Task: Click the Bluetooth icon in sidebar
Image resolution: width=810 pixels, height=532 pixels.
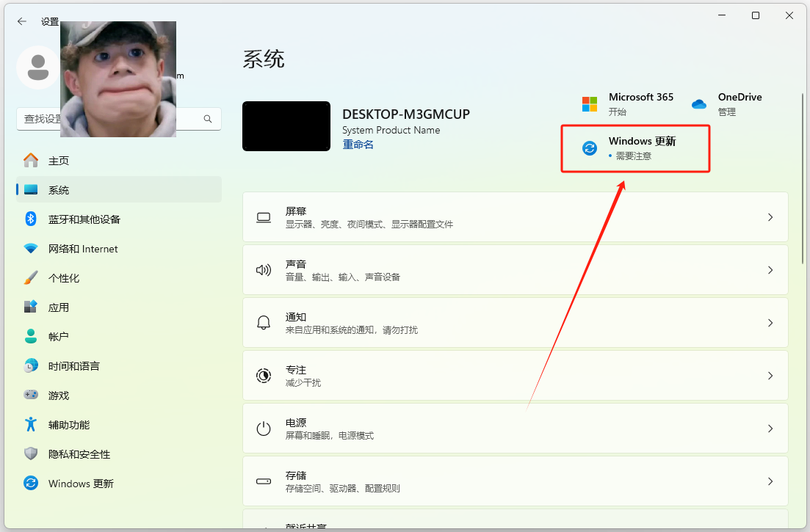Action: pyautogui.click(x=31, y=219)
